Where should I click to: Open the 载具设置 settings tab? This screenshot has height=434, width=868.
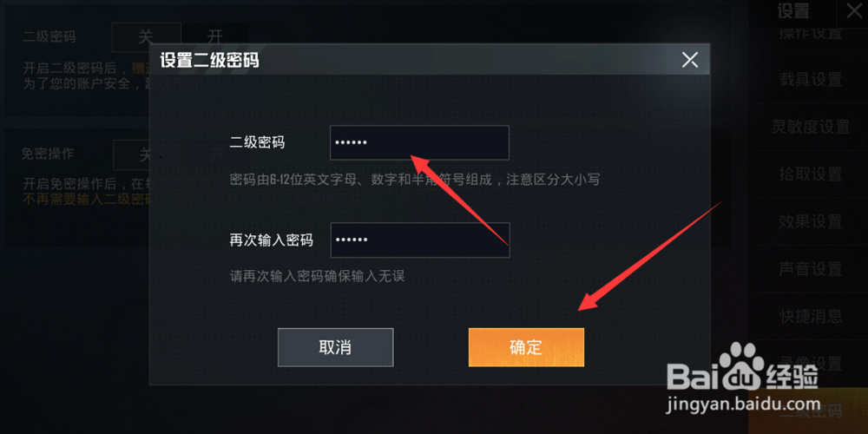click(811, 79)
